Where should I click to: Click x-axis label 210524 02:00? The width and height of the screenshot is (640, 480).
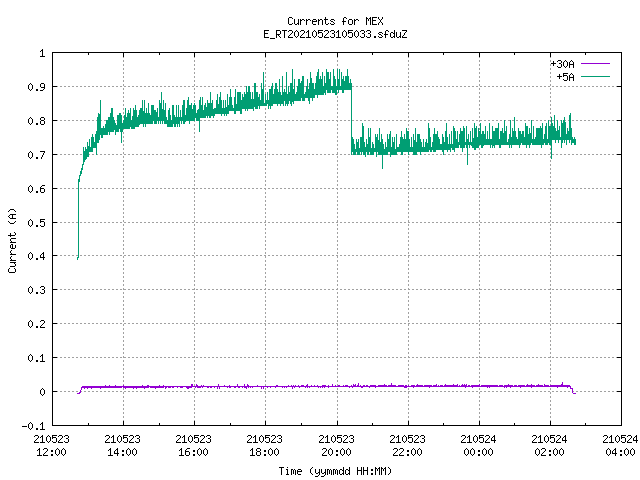click(x=549, y=446)
